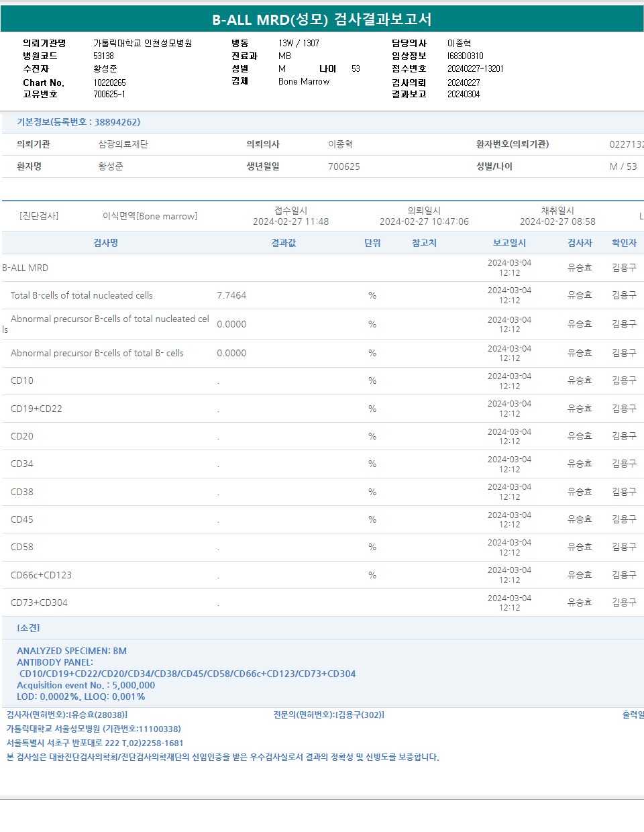Select the 결과값 column header
This screenshot has width=644, height=832.
pos(283,243)
